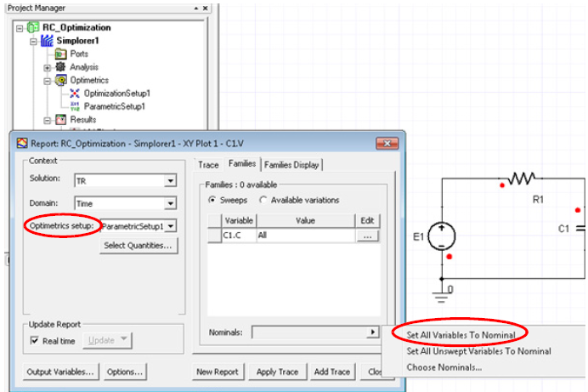Viewport: 588px width, 392px height.
Task: Click the Simplorer1 design icon
Action: coord(47,41)
